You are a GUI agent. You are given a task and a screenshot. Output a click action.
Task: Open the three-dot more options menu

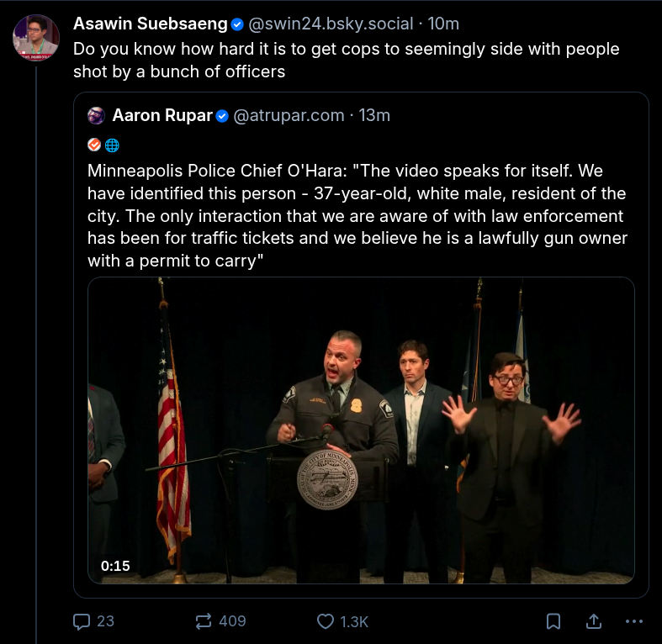(x=634, y=621)
